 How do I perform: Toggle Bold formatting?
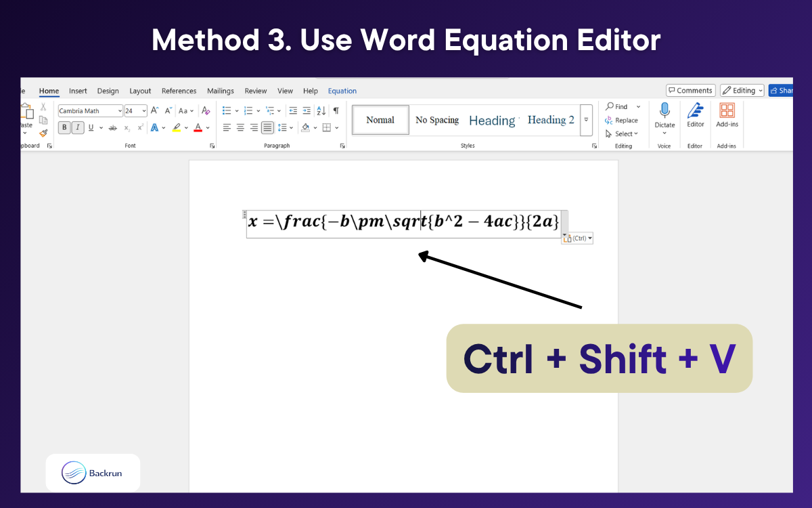tap(64, 127)
